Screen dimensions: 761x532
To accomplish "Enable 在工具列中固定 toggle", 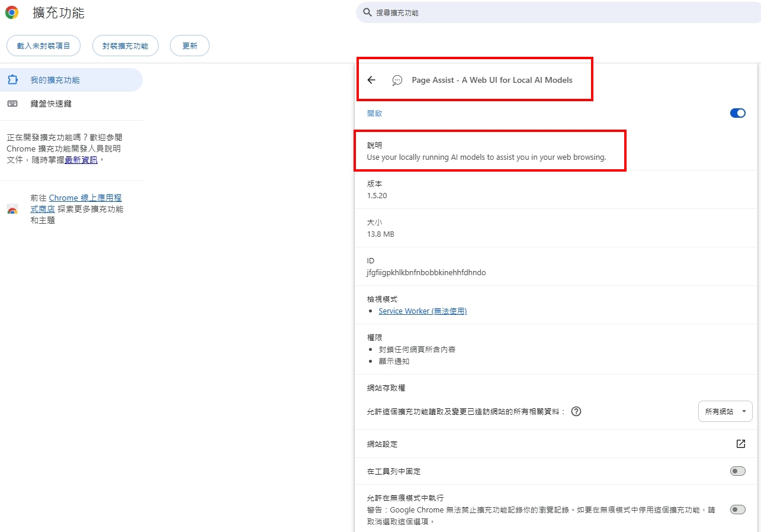I will point(737,471).
